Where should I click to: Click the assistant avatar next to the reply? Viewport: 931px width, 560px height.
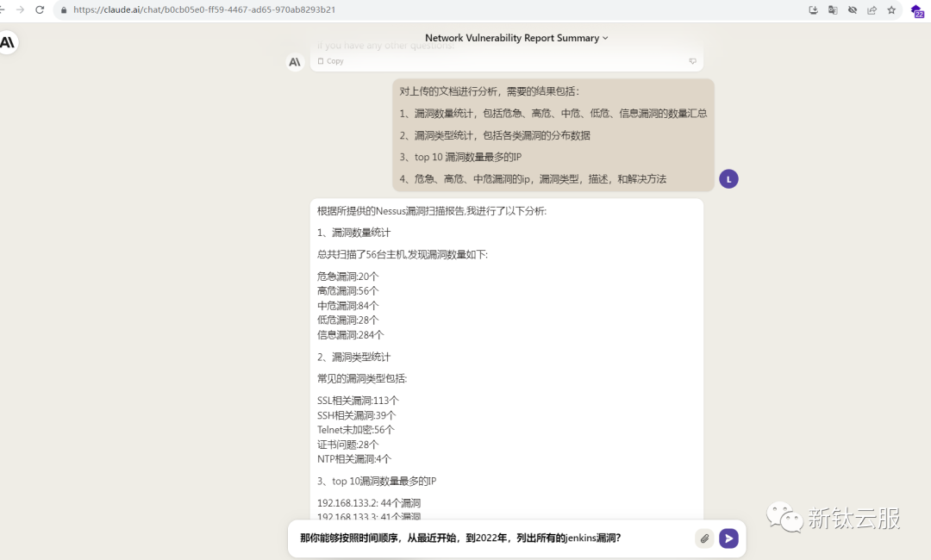point(295,62)
